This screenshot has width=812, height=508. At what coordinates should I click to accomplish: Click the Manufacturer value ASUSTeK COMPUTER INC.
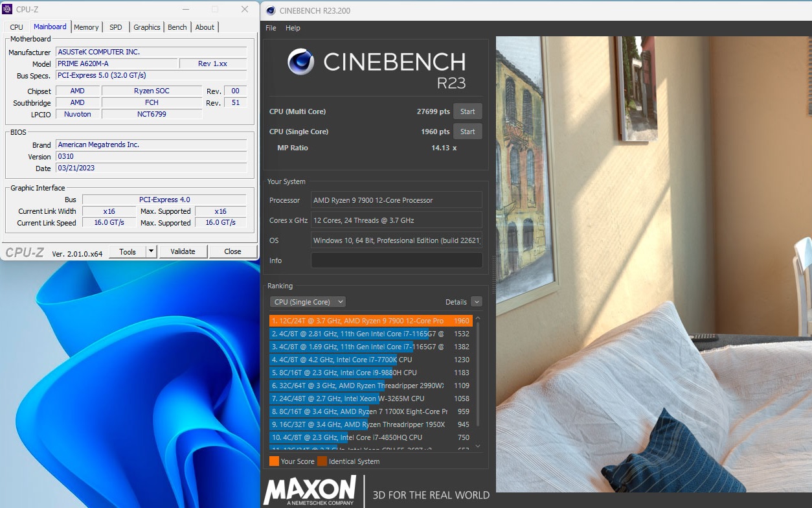(x=151, y=52)
